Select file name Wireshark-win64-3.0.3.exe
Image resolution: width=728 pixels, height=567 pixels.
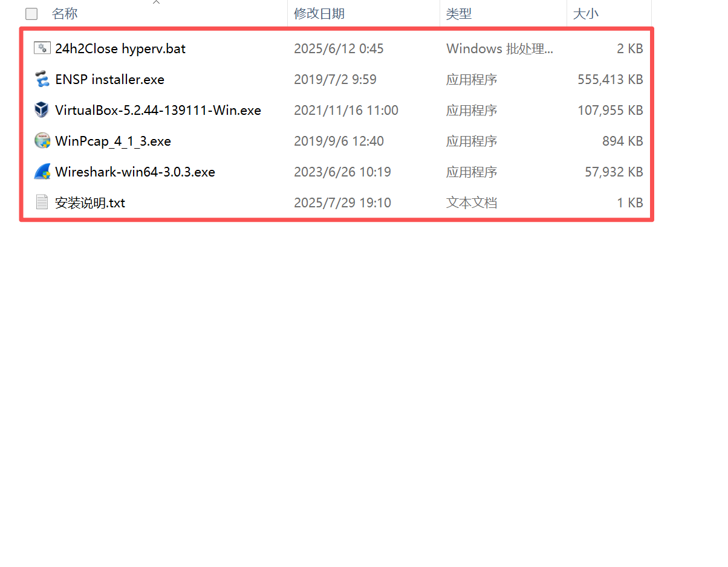coord(135,172)
